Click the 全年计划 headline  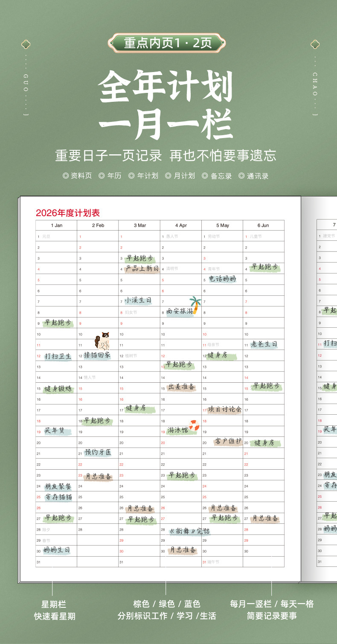(166, 87)
